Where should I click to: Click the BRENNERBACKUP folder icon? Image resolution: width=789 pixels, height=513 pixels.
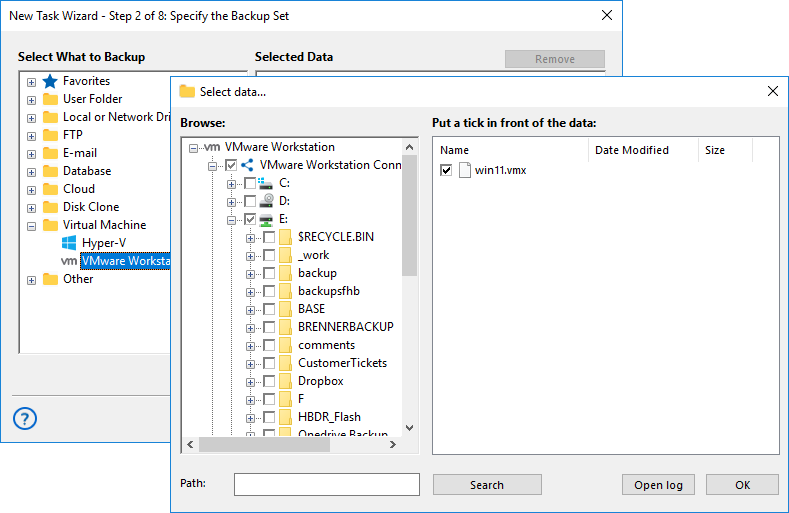[285, 327]
